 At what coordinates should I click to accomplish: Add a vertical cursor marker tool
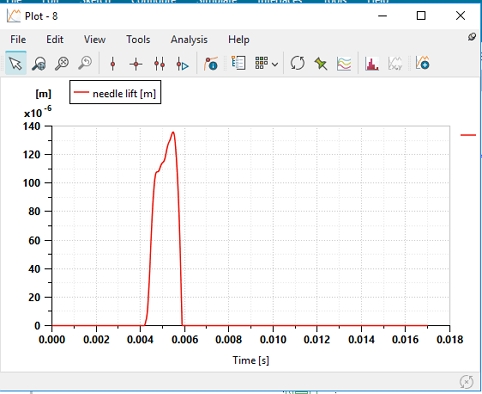113,63
